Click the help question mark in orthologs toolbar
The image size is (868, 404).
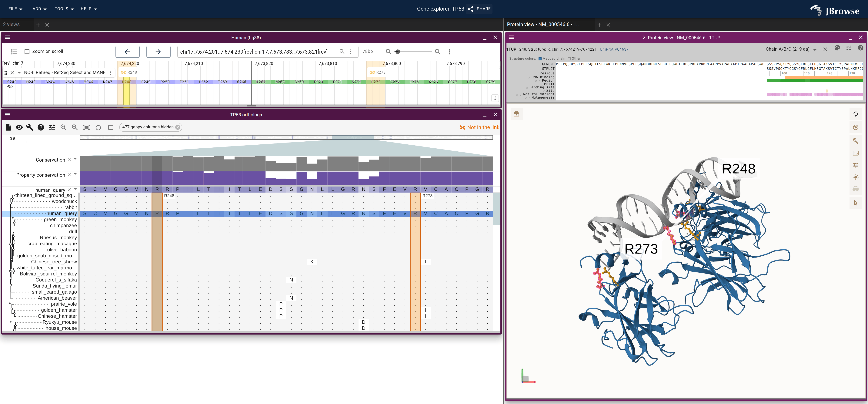pyautogui.click(x=41, y=127)
